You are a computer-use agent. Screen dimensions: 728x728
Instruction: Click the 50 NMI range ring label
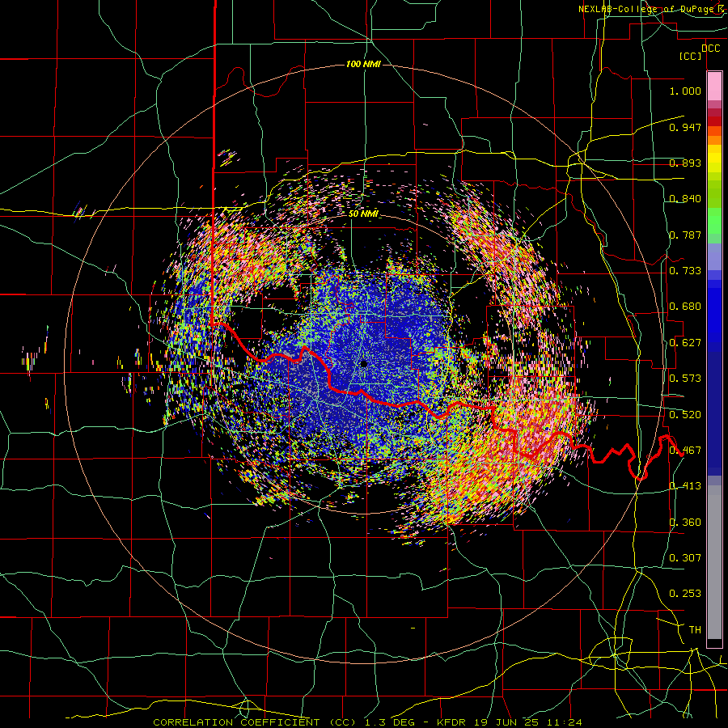[x=363, y=214]
